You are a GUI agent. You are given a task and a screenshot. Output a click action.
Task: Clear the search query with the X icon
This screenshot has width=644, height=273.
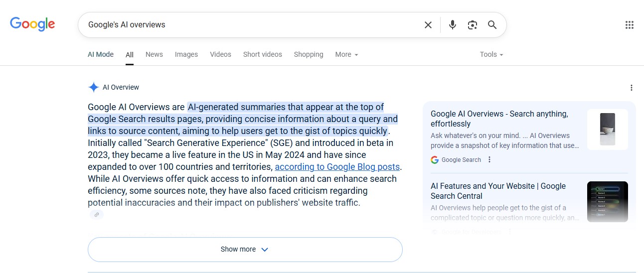pyautogui.click(x=428, y=25)
